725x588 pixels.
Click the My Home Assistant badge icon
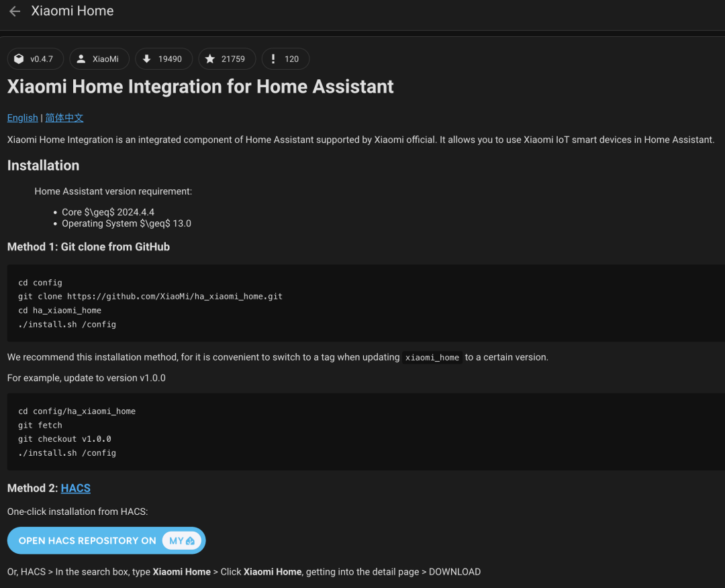[182, 540]
